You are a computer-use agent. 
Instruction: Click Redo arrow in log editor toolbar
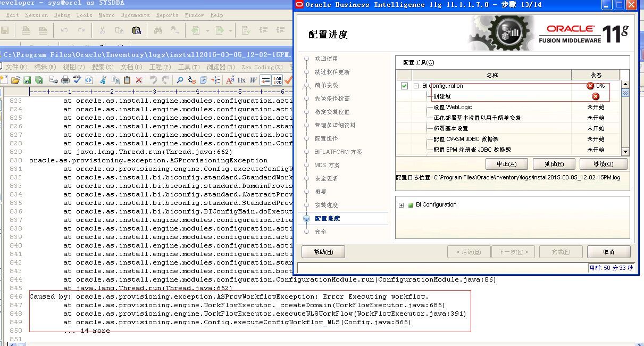click(165, 80)
